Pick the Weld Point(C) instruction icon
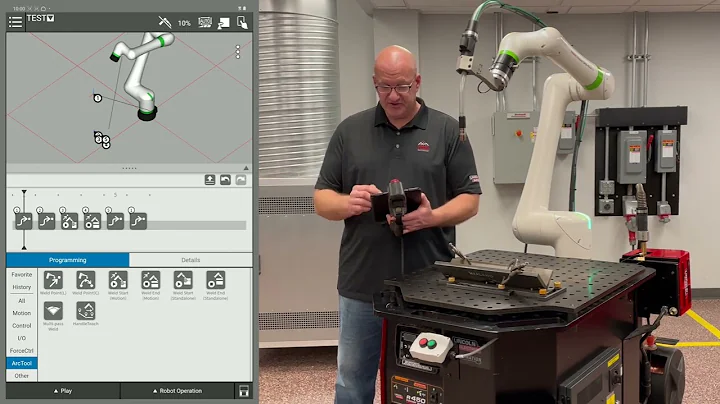The height and width of the screenshot is (404, 720). point(85,280)
